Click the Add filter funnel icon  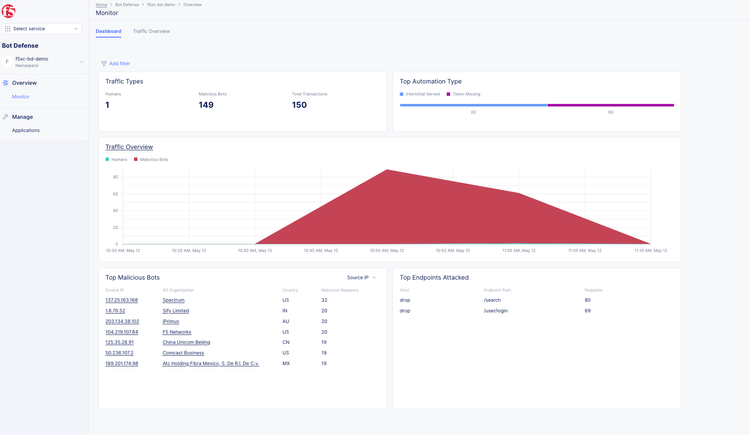point(104,63)
